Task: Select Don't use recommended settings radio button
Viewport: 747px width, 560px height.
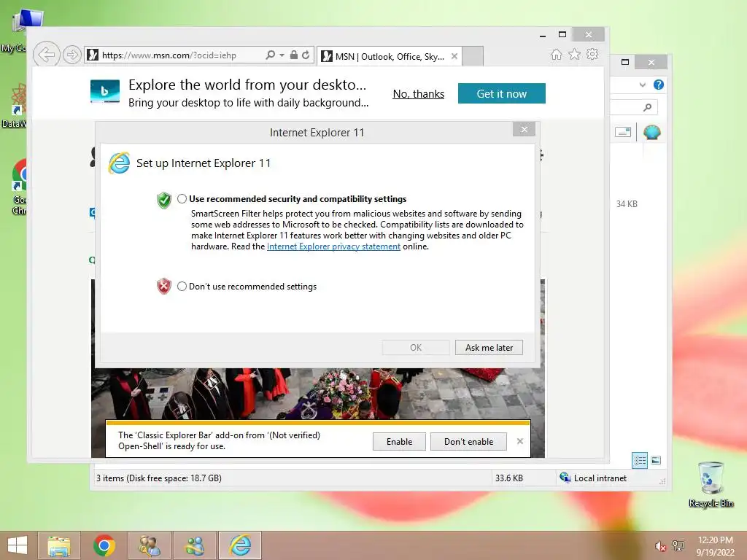Action: tap(182, 286)
